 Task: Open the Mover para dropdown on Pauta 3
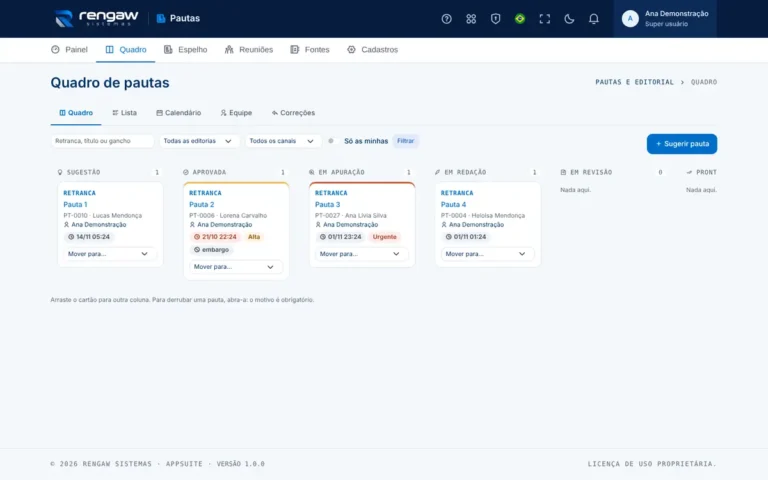[x=361, y=254]
